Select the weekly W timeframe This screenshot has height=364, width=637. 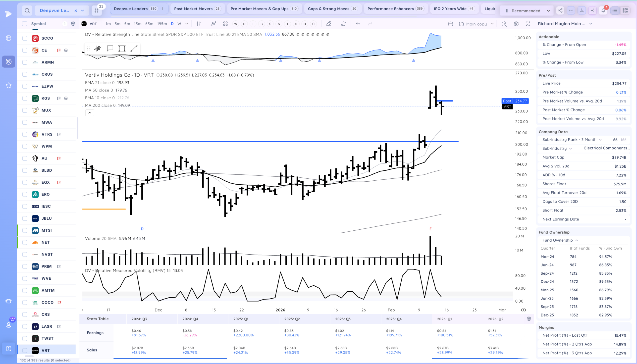pyautogui.click(x=179, y=24)
